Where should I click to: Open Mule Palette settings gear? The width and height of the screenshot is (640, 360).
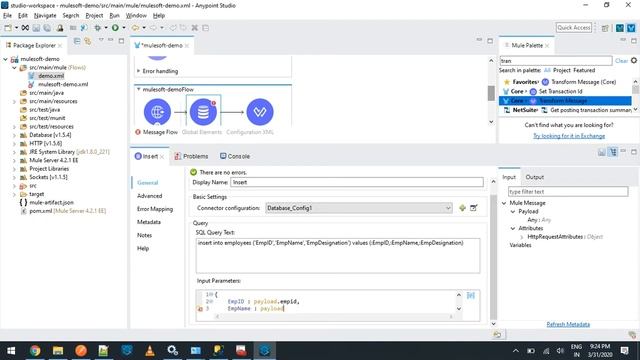click(634, 60)
